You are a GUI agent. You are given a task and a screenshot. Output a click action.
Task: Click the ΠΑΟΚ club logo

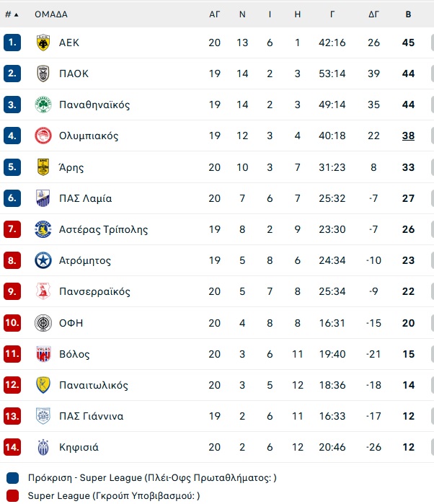point(43,74)
